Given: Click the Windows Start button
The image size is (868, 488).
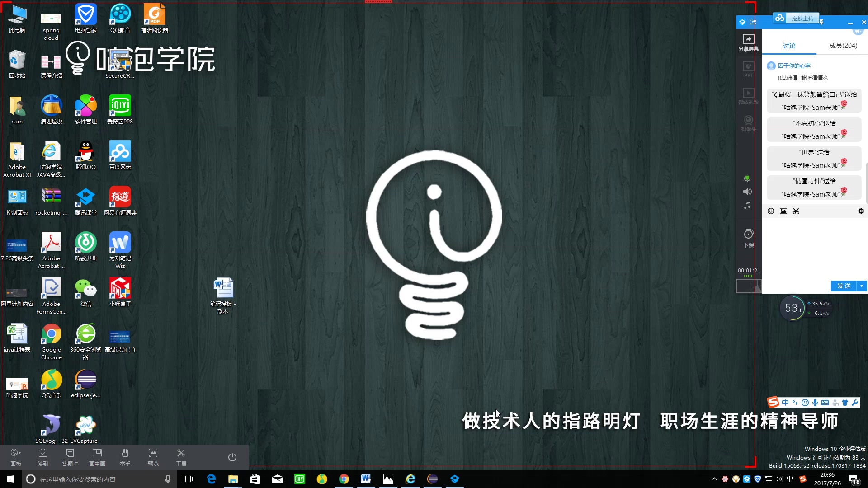Looking at the screenshot, I should [x=11, y=479].
